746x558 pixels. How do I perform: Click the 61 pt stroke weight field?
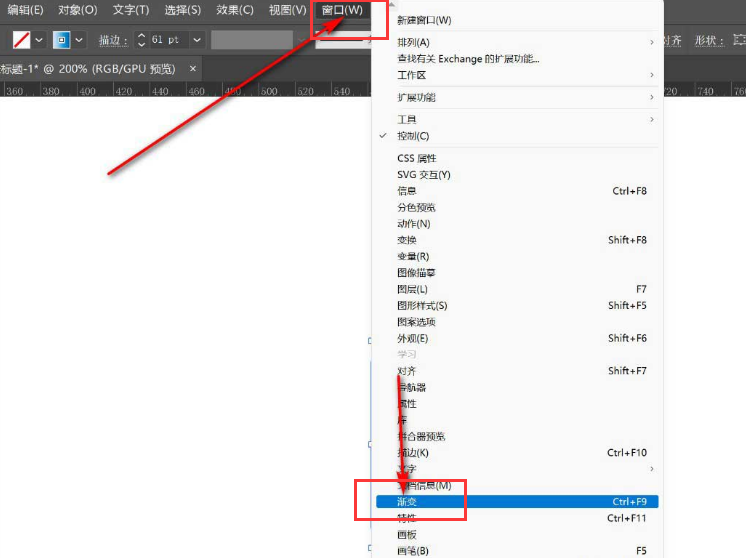pos(168,40)
